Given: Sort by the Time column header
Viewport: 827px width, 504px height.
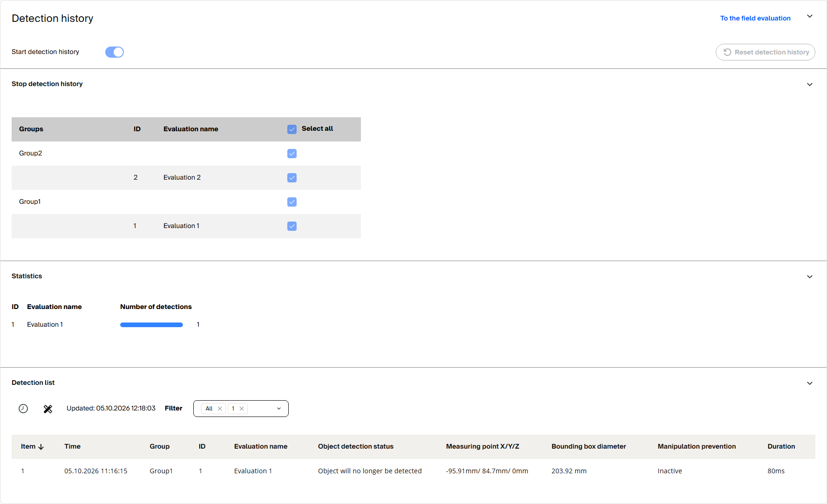Looking at the screenshot, I should pos(72,446).
